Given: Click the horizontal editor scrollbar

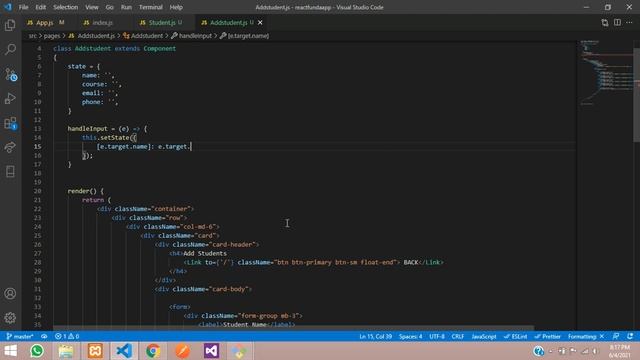Looking at the screenshot, I should [x=293, y=328].
